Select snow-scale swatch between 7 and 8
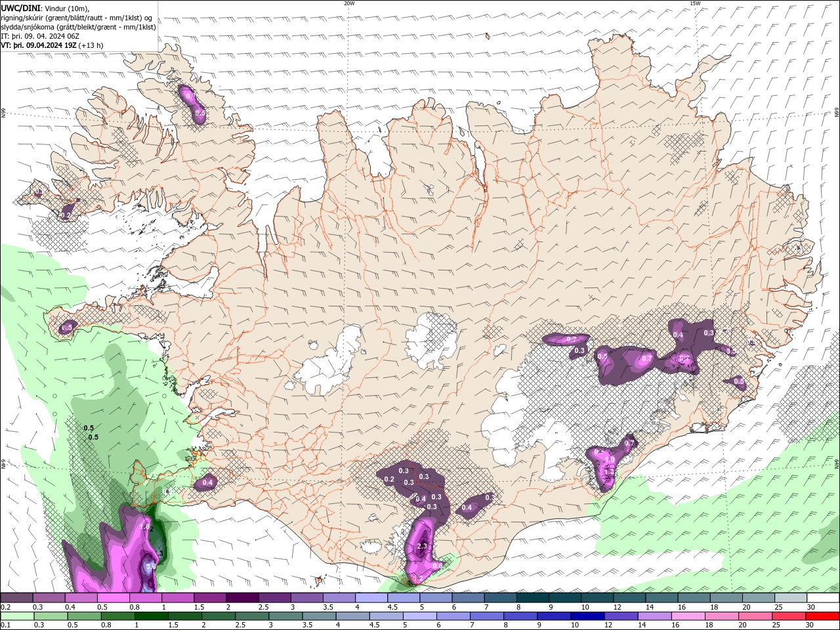The width and height of the screenshot is (840, 630). tap(501, 598)
